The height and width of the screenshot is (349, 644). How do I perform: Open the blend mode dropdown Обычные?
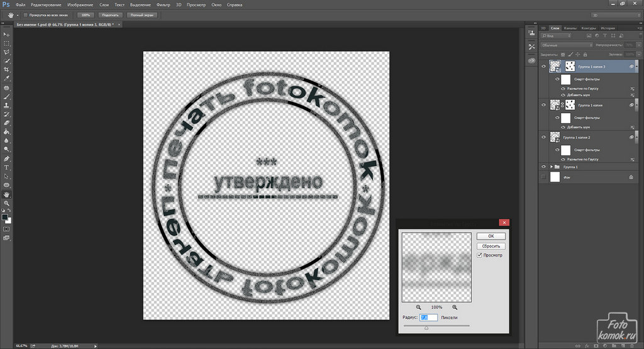pyautogui.click(x=567, y=45)
